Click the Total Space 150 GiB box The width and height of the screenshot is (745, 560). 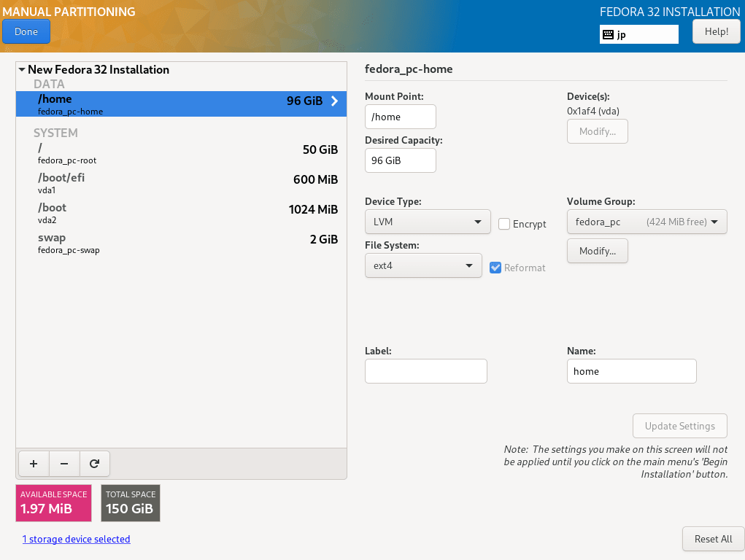click(131, 503)
